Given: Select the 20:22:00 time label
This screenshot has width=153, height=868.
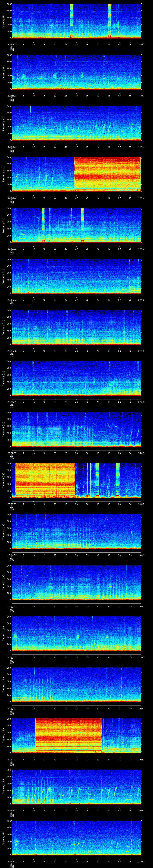Looking at the screenshot, I should point(12,453).
